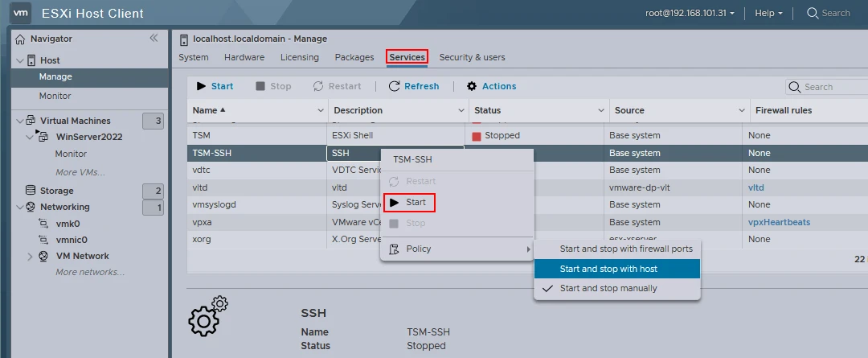Click the Refresh button
The height and width of the screenshot is (358, 868).
pyautogui.click(x=414, y=86)
